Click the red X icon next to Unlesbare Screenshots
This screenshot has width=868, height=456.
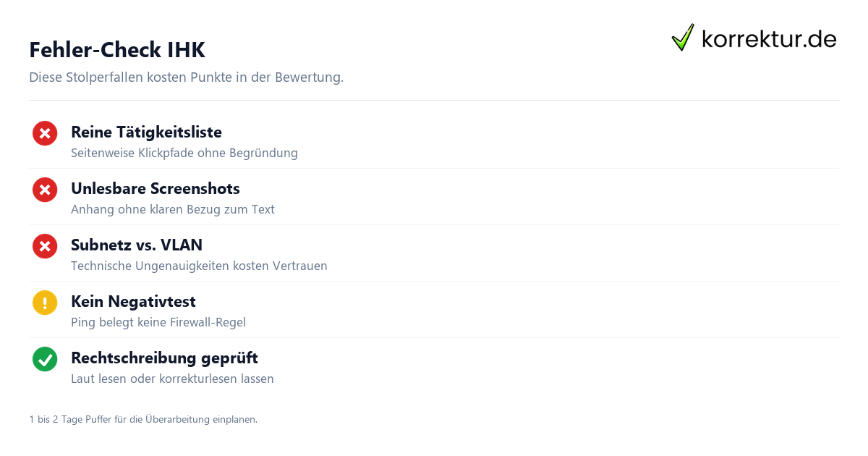click(45, 190)
